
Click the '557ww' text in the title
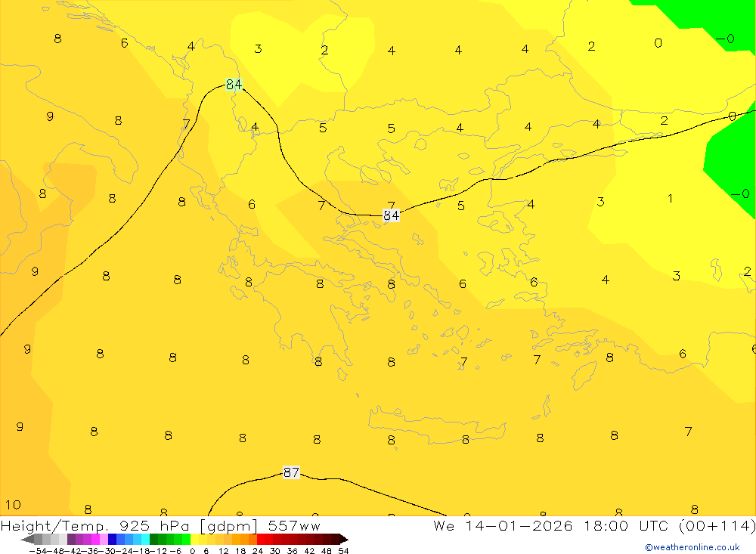click(294, 525)
